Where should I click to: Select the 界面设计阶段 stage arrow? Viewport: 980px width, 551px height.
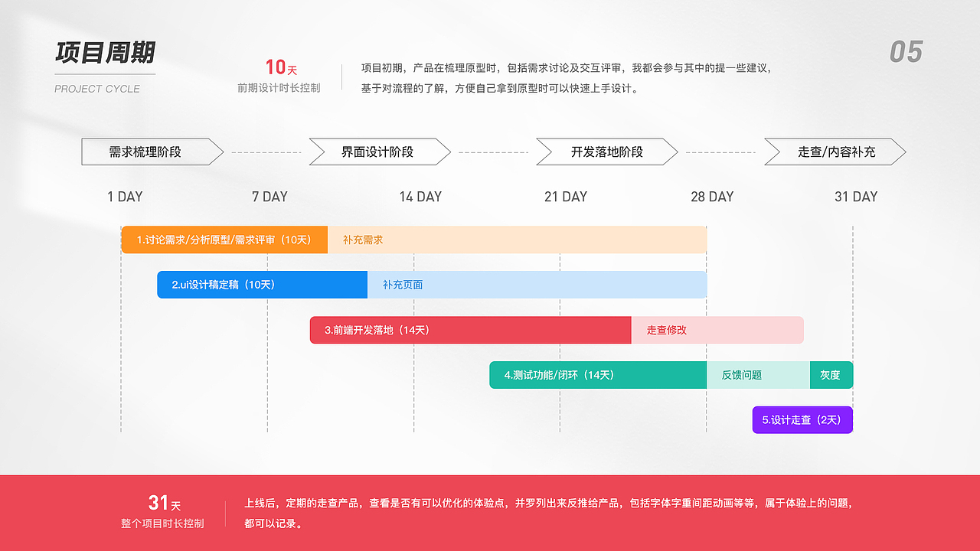tap(374, 152)
